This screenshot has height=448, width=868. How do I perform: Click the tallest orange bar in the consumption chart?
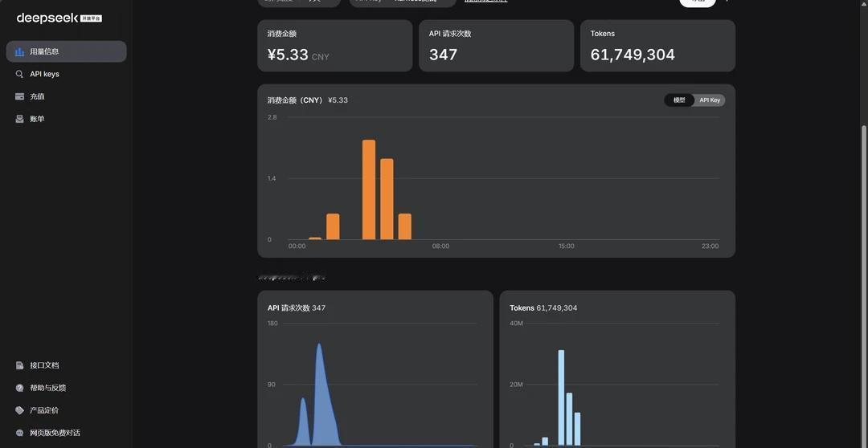(369, 189)
